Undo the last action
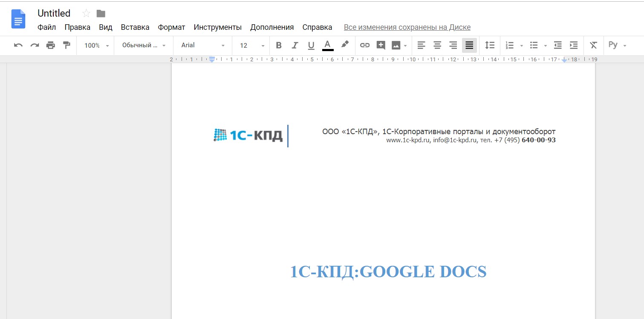Image resolution: width=644 pixels, height=319 pixels. [18, 45]
